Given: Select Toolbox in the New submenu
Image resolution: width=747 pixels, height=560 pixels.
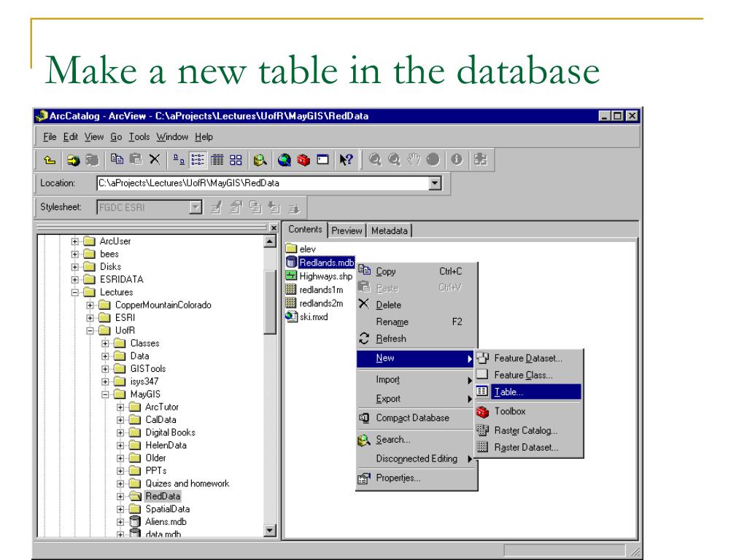Looking at the screenshot, I should coord(529,411).
